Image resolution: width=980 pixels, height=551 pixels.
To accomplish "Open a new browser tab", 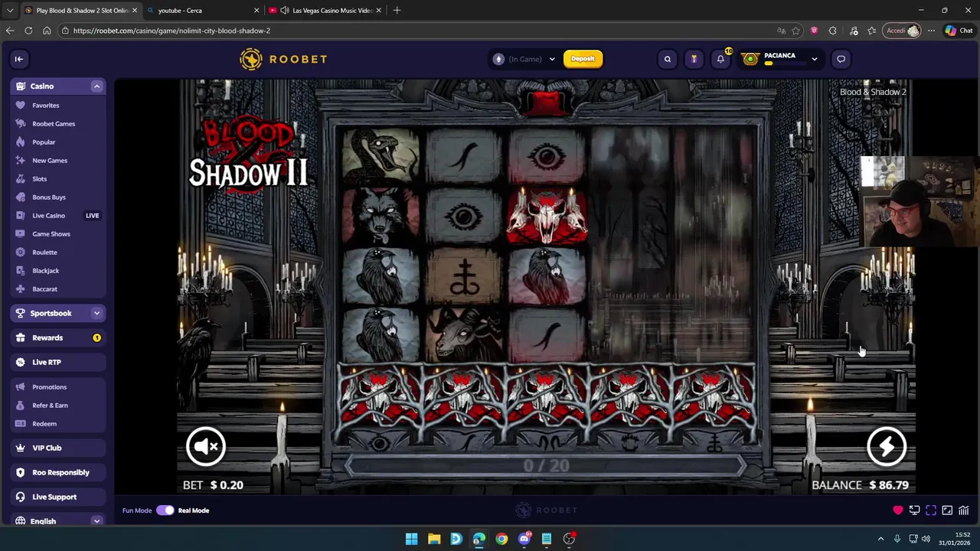I will coord(397,11).
